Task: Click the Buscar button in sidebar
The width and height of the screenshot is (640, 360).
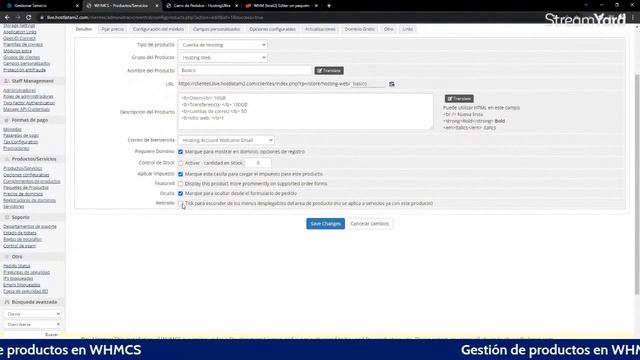Action: pos(51,335)
